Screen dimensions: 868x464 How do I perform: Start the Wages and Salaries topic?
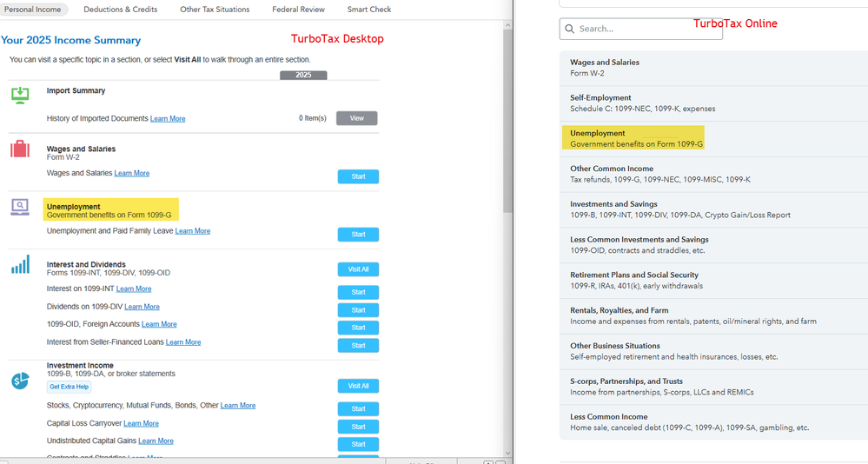(x=358, y=176)
